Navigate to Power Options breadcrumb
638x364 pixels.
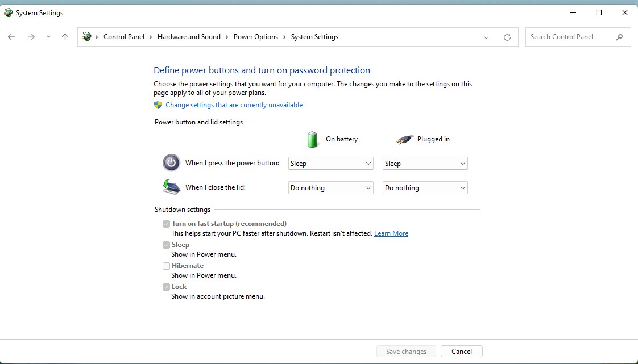[255, 37]
